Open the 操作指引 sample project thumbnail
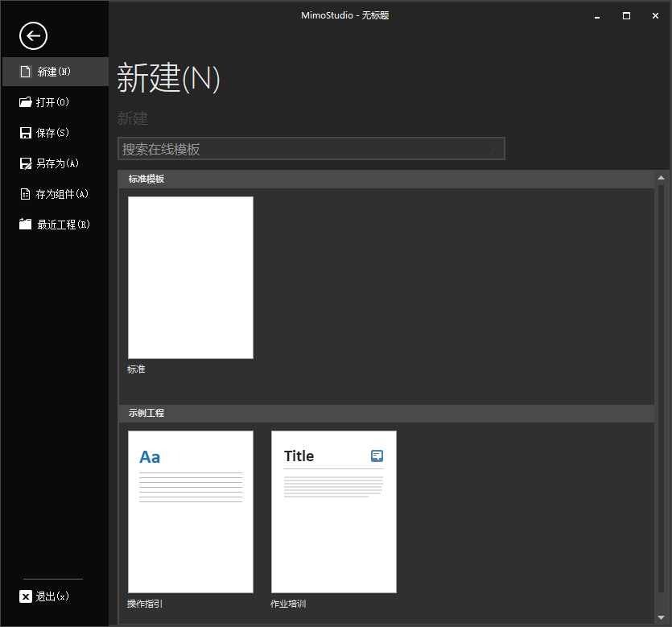The height and width of the screenshot is (627, 672). point(191,512)
